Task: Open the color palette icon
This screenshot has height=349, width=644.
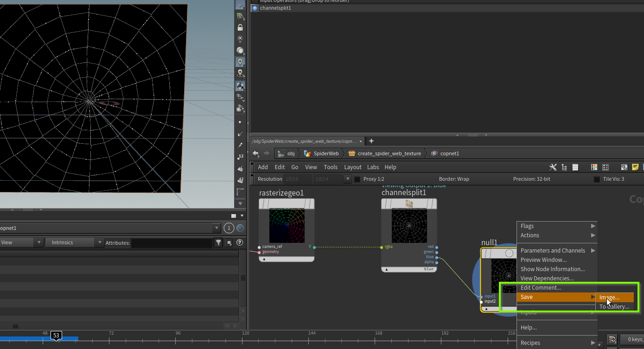Action: [x=594, y=167]
